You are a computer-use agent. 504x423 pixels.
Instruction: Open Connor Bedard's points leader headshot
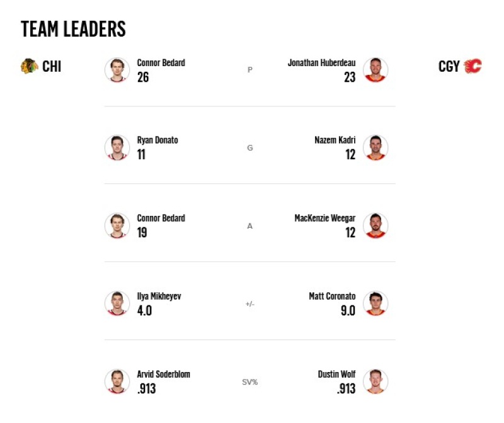pos(117,70)
